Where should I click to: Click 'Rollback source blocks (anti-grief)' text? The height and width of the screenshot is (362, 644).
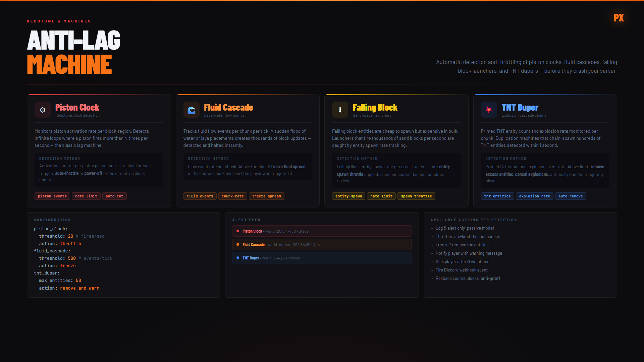click(468, 279)
